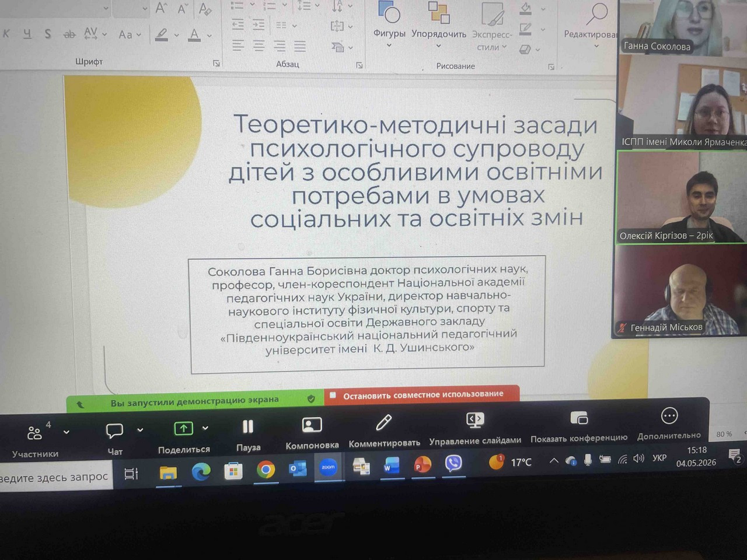Decrease the list indent level
Image resolution: width=747 pixels, height=560 pixels.
coord(238,24)
